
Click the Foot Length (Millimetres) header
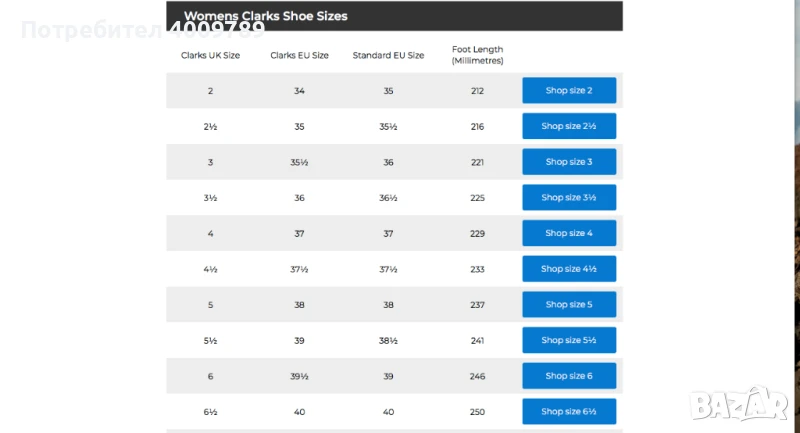(x=477, y=55)
